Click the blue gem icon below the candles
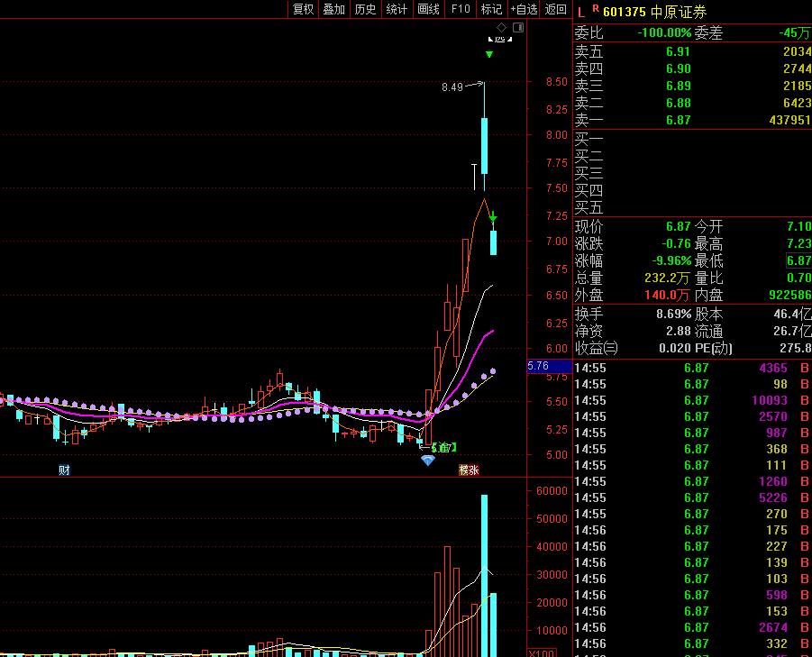This screenshot has height=657, width=812. 428,460
